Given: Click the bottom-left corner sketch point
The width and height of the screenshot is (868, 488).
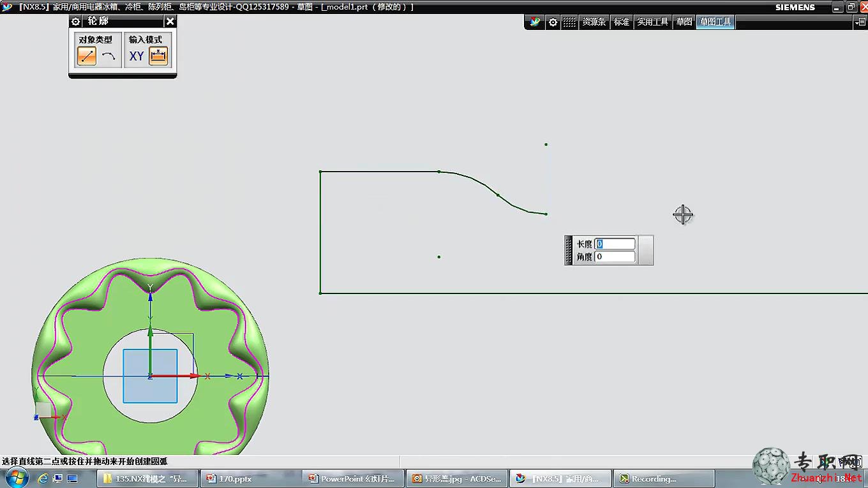Looking at the screenshot, I should (320, 293).
